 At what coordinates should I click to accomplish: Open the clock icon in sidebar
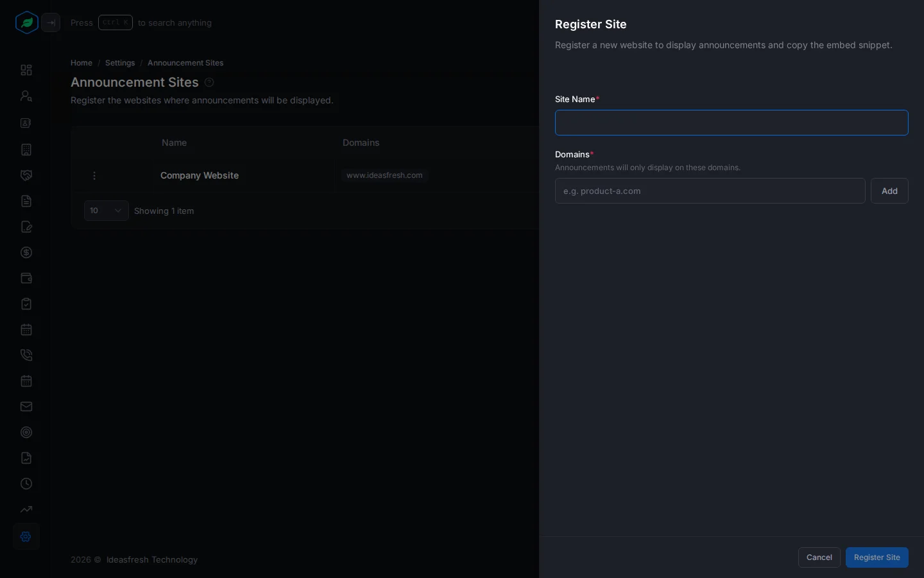pos(26,484)
